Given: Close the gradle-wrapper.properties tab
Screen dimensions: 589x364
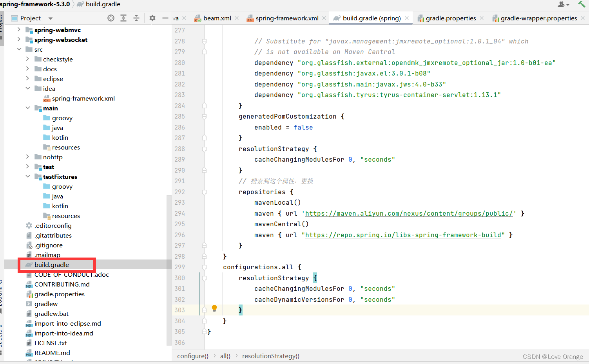Looking at the screenshot, I should click(x=583, y=18).
